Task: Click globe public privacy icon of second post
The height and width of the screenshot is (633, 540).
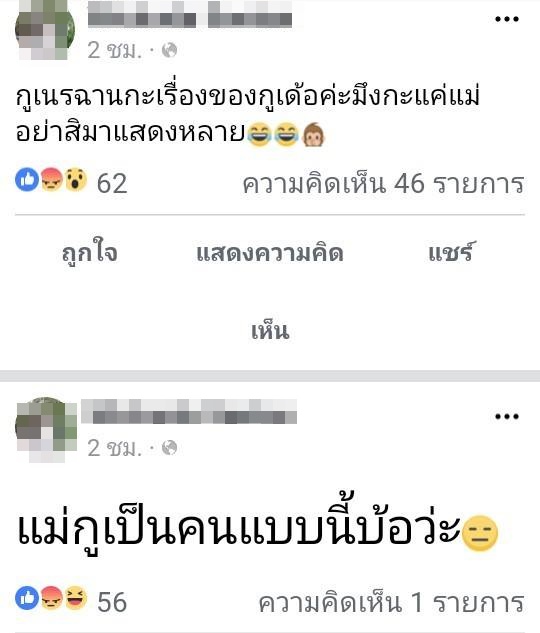Action: (169, 448)
